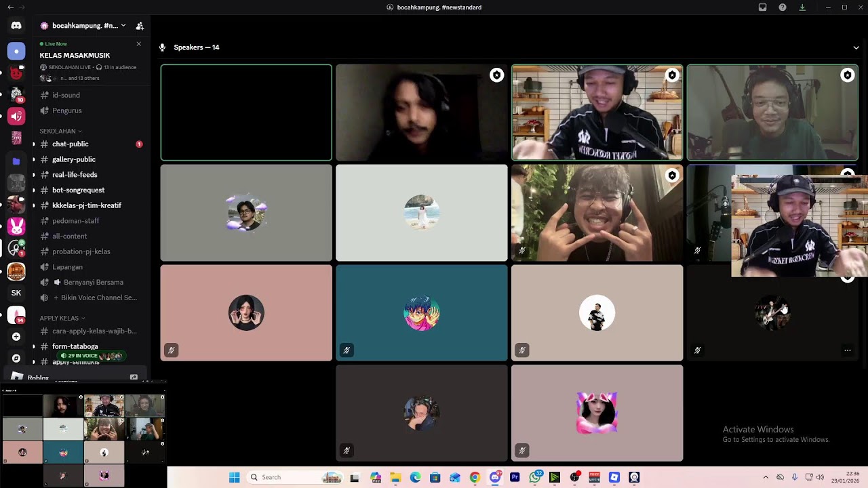Image resolution: width=868 pixels, height=488 pixels.
Task: Click the floating picture-in-picture video of cap-wearing man
Action: [800, 226]
